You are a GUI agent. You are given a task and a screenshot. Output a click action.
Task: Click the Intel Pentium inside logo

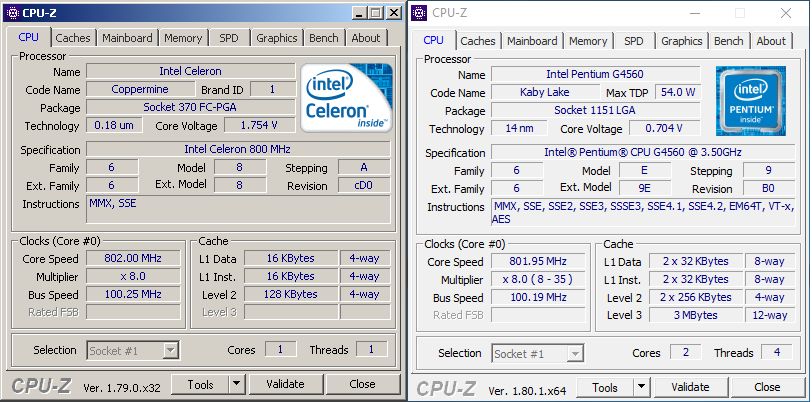coord(750,100)
